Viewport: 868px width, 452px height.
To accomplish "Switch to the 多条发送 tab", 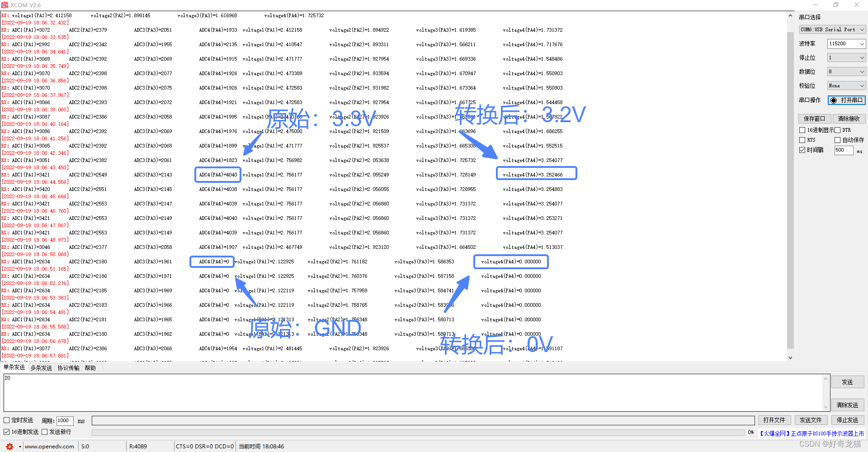I will [x=41, y=368].
